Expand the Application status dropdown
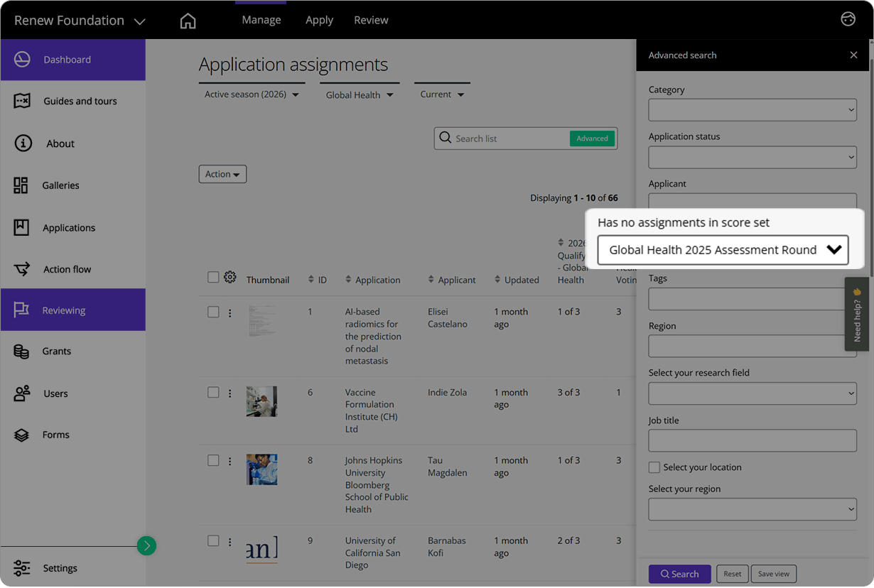 752,157
